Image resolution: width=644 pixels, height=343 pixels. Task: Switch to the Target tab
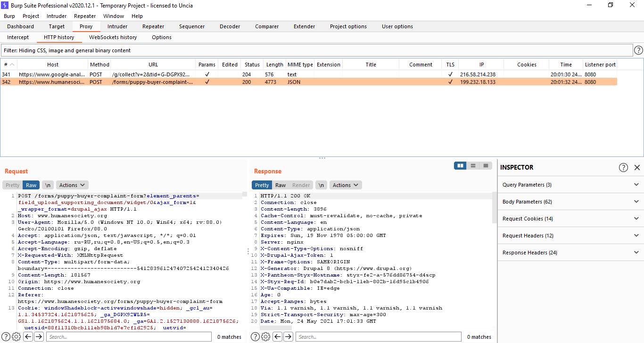(57, 26)
